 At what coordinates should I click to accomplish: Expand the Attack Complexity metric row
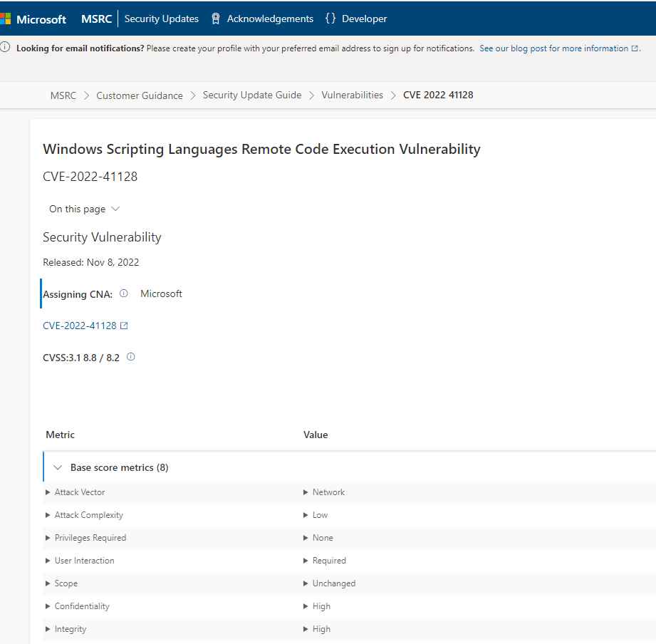coord(48,515)
